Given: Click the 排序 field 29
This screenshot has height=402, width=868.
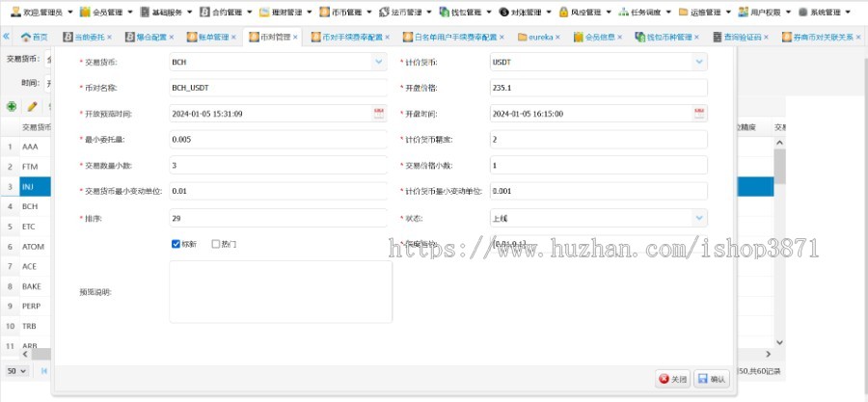Looking at the screenshot, I should pyautogui.click(x=279, y=218).
